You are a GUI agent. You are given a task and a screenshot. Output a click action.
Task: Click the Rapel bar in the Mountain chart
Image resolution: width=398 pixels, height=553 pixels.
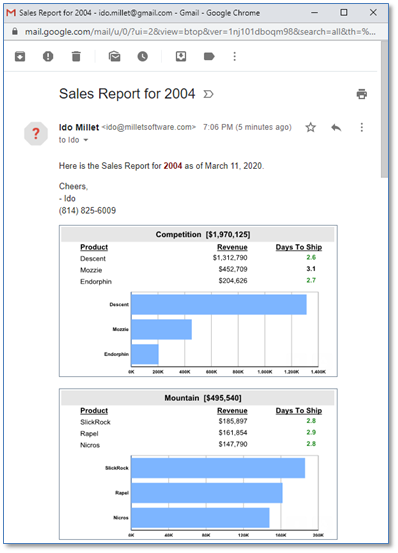pos(207,493)
